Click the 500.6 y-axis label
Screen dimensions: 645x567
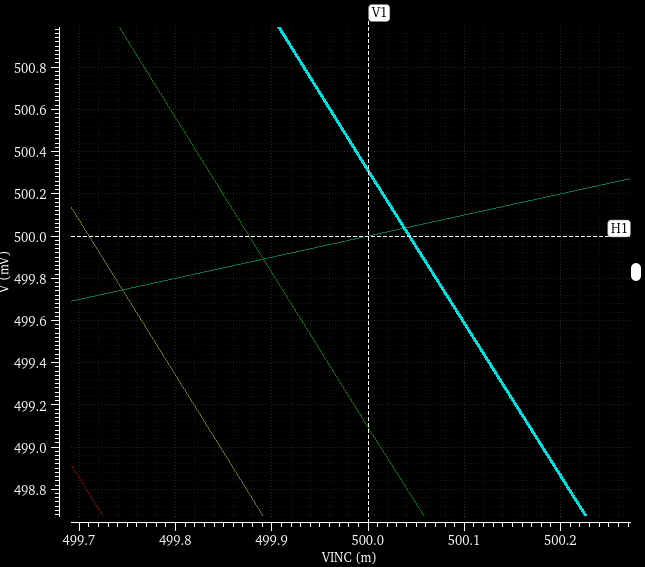[30, 110]
